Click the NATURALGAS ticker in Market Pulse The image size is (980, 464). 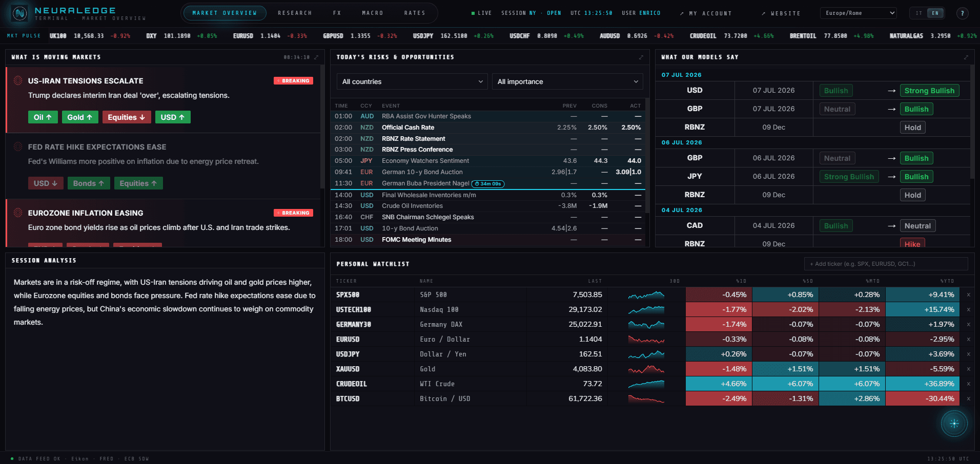933,36
